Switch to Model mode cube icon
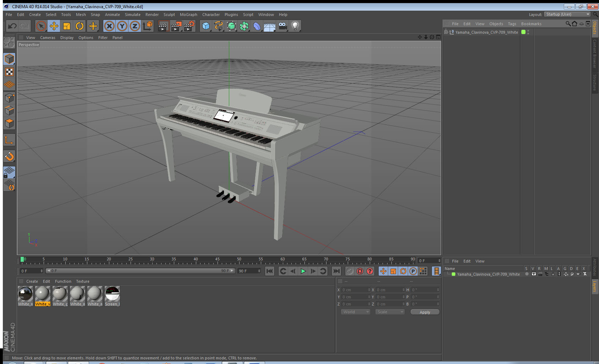Viewport: 599px width, 364px height. click(9, 59)
